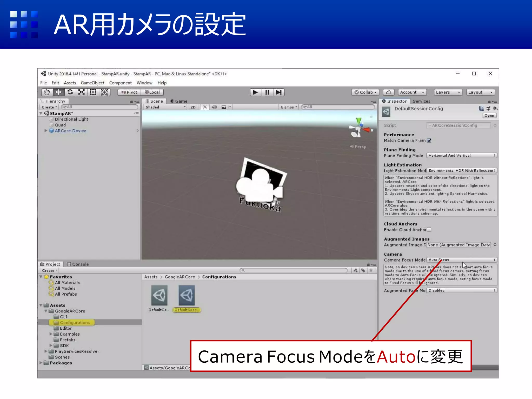532x399 pixels.
Task: Start Play mode
Action: (255, 92)
